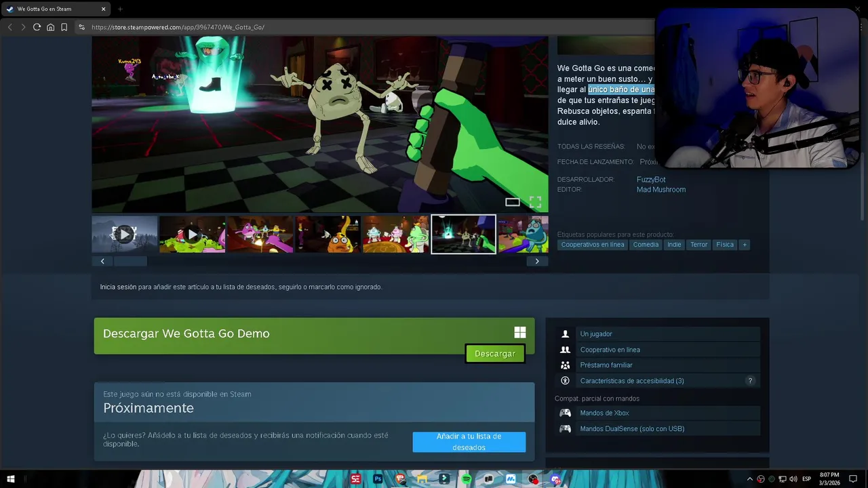Image resolution: width=868 pixels, height=488 pixels.
Task: Open Discord from the taskbar
Action: (x=555, y=479)
